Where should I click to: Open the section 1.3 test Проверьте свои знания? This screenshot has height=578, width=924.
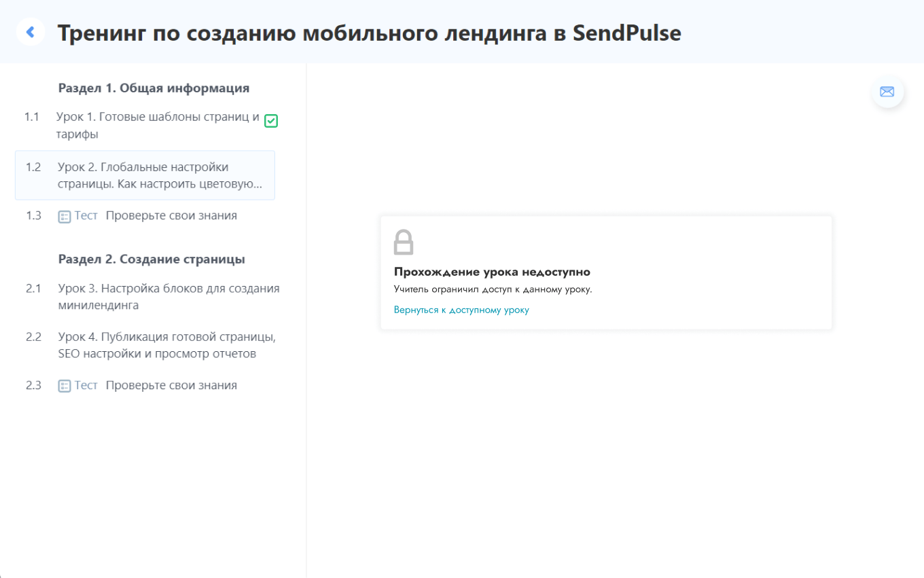(x=171, y=215)
